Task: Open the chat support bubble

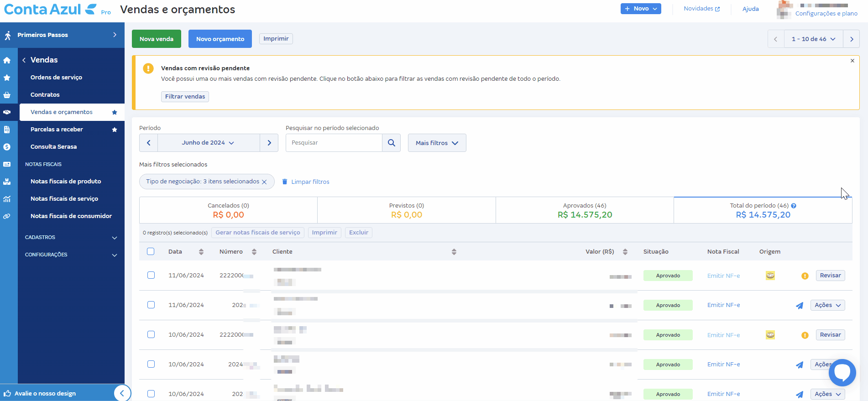Action: (842, 373)
